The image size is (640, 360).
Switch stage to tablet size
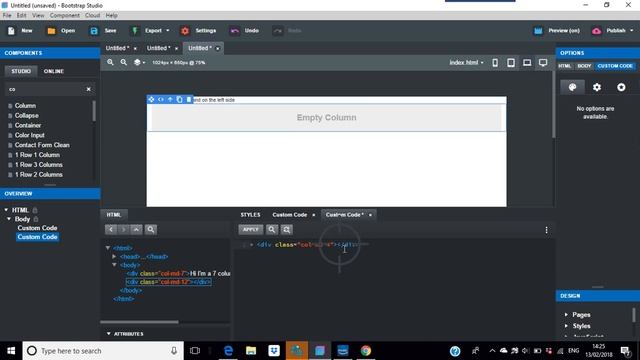point(511,62)
